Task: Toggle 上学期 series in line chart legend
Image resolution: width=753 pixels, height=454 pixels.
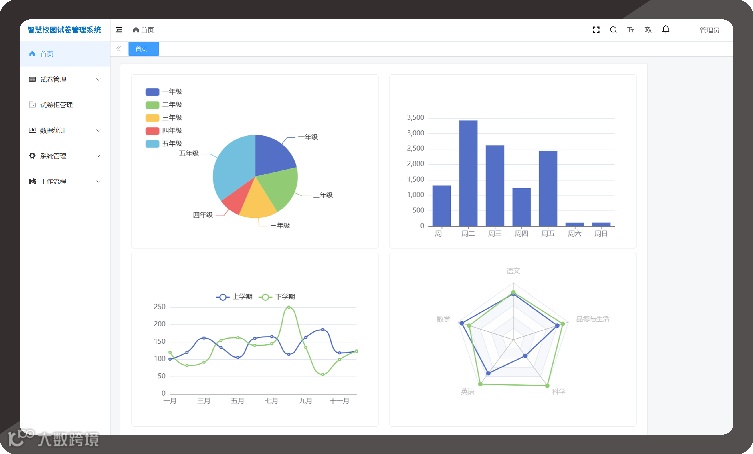Action: [234, 297]
